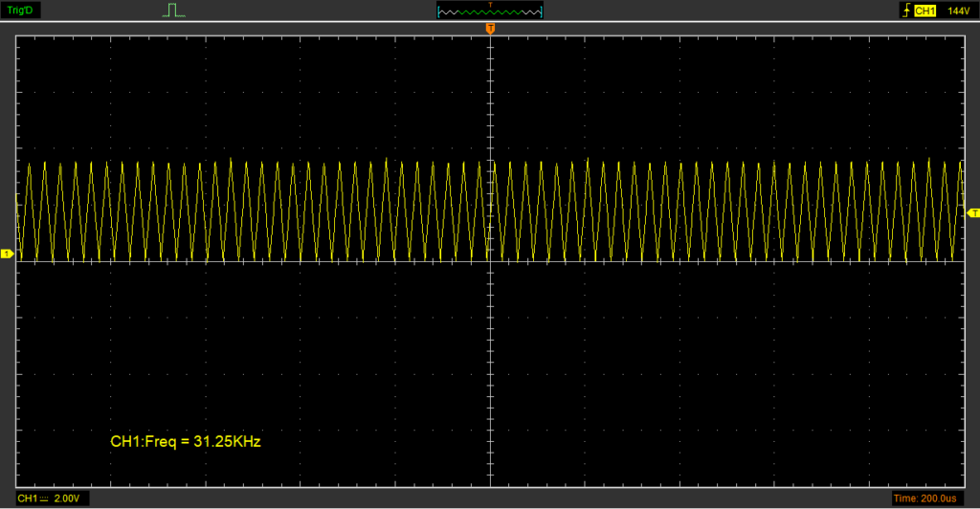This screenshot has width=980, height=509.
Task: Click the CH1:Freq = 31.25KHz measurement text
Action: point(186,442)
